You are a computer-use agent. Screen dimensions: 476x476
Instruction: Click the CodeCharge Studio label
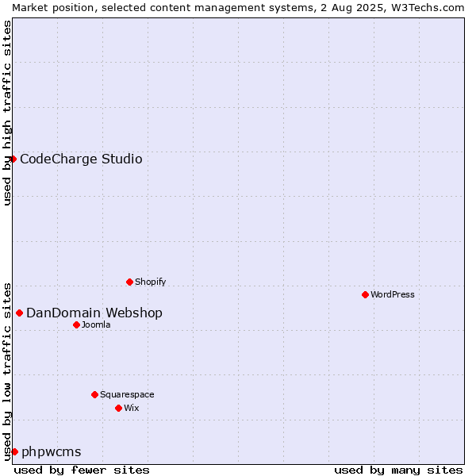point(81,159)
